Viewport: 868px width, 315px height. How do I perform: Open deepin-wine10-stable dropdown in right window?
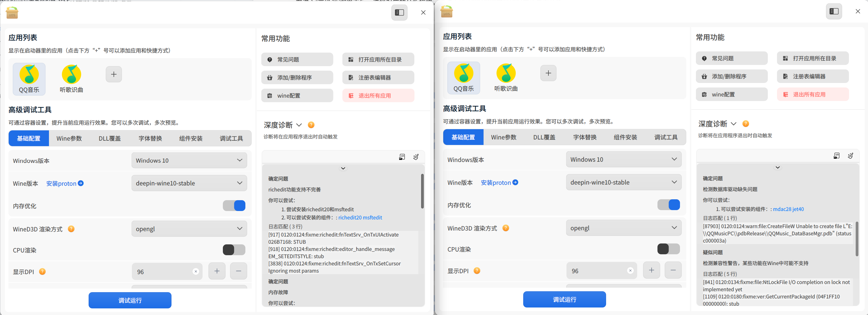tap(624, 182)
